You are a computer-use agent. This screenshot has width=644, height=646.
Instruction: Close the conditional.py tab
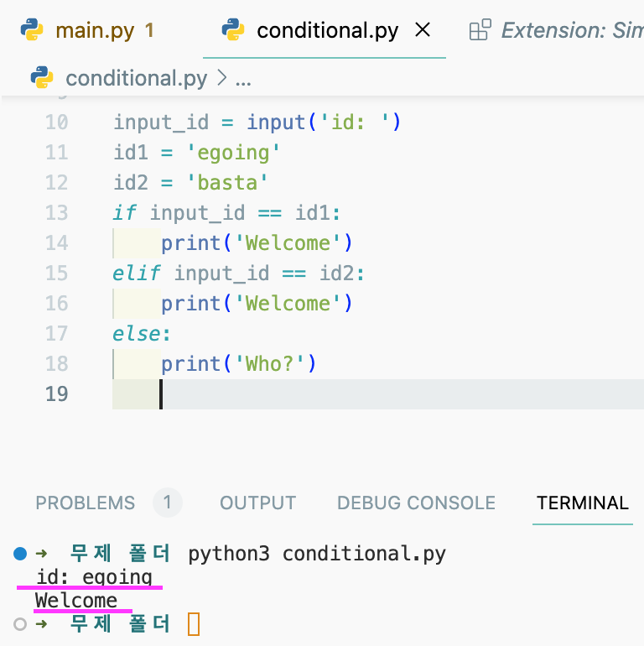[423, 30]
